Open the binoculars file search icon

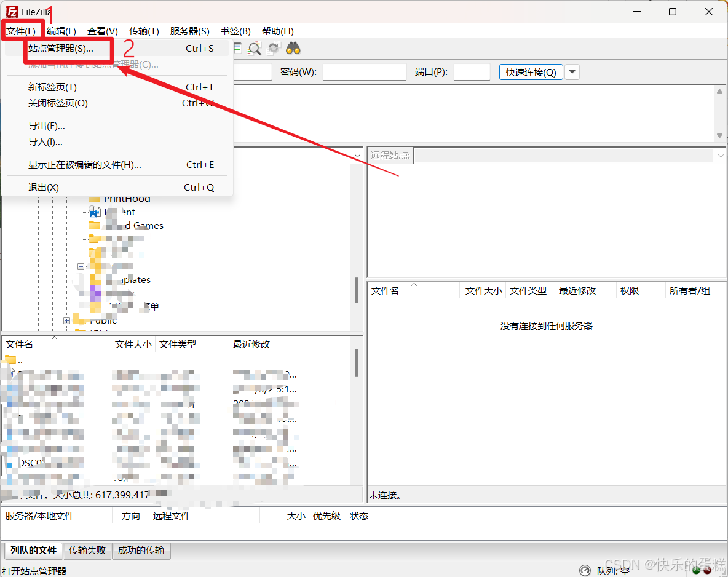pyautogui.click(x=293, y=48)
